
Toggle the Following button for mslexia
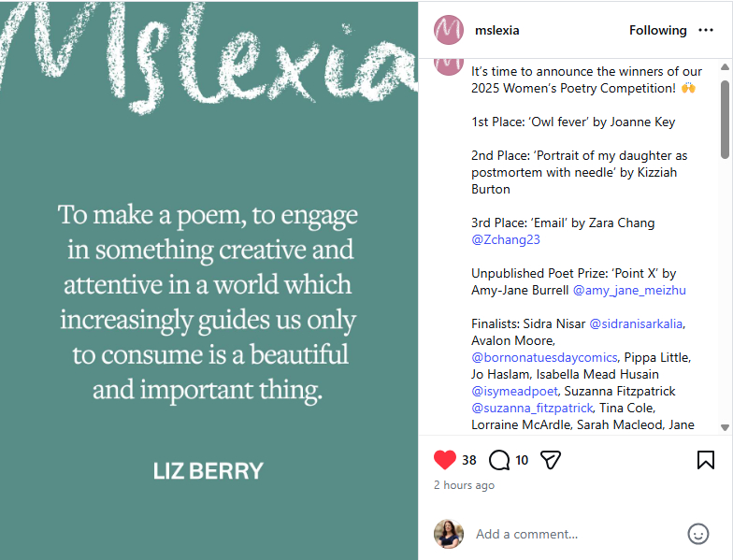point(657,30)
